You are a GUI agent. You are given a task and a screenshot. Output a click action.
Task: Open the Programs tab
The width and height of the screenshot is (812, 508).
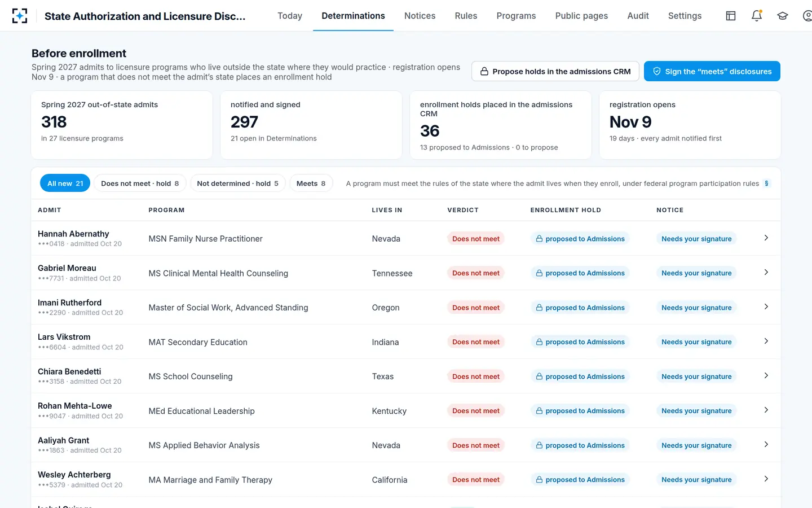(x=516, y=16)
